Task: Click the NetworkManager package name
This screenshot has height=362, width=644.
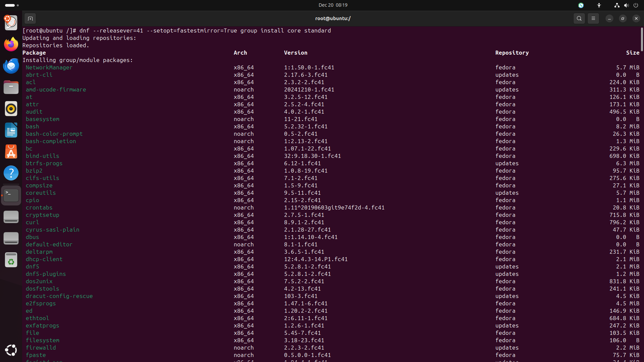Action: pos(49,67)
